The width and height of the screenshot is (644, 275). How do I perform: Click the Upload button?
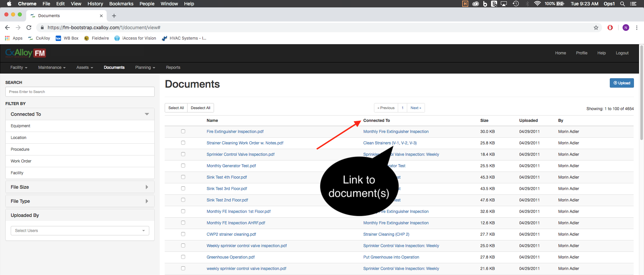(x=622, y=83)
